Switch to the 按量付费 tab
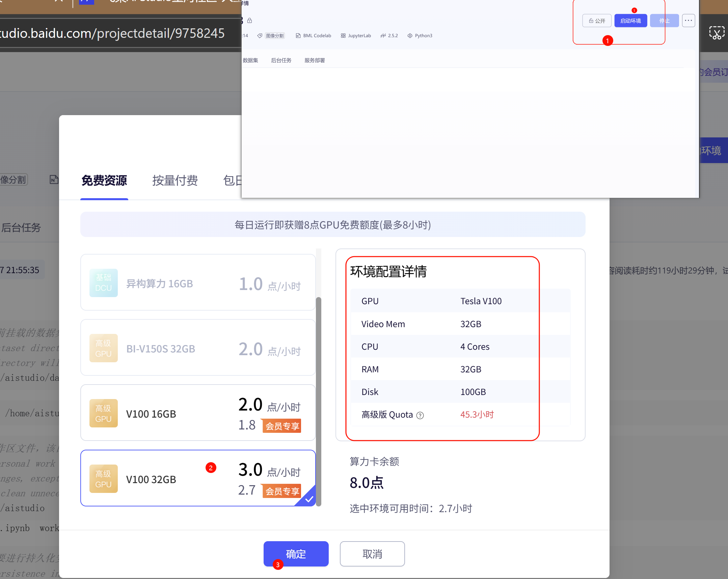The height and width of the screenshot is (579, 728). point(175,181)
